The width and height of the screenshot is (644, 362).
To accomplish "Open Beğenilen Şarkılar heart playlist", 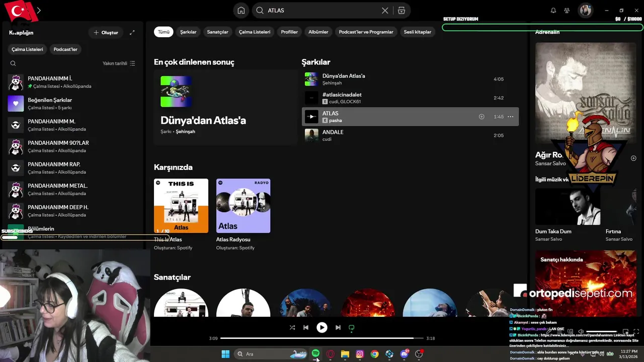I will click(72, 104).
